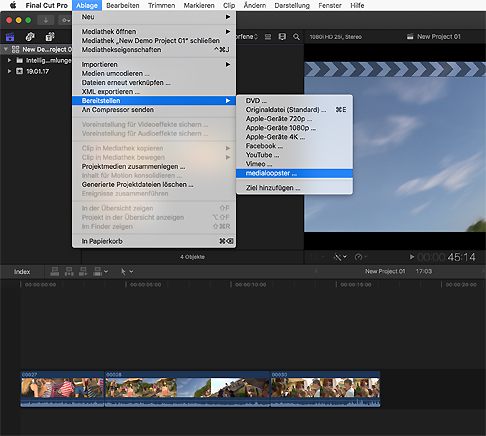Viewport: 486px width, 436px height.
Task: Click connect clip to primary storyline icon
Action: click(x=55, y=272)
